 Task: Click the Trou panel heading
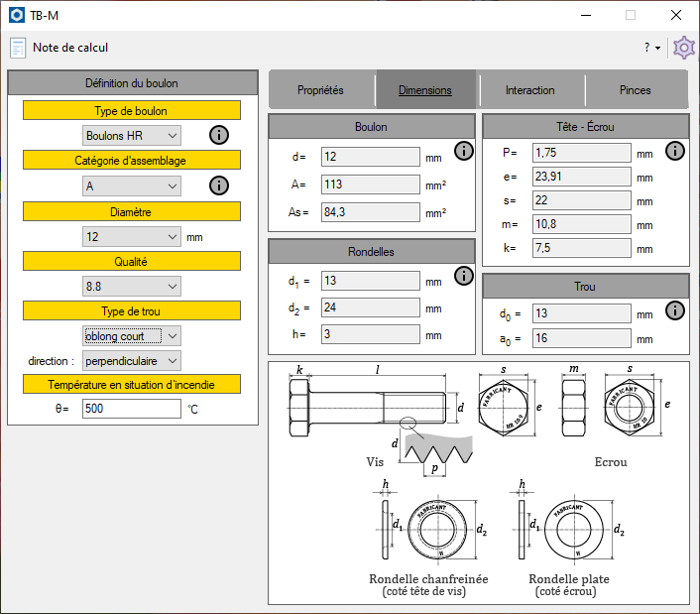click(585, 287)
